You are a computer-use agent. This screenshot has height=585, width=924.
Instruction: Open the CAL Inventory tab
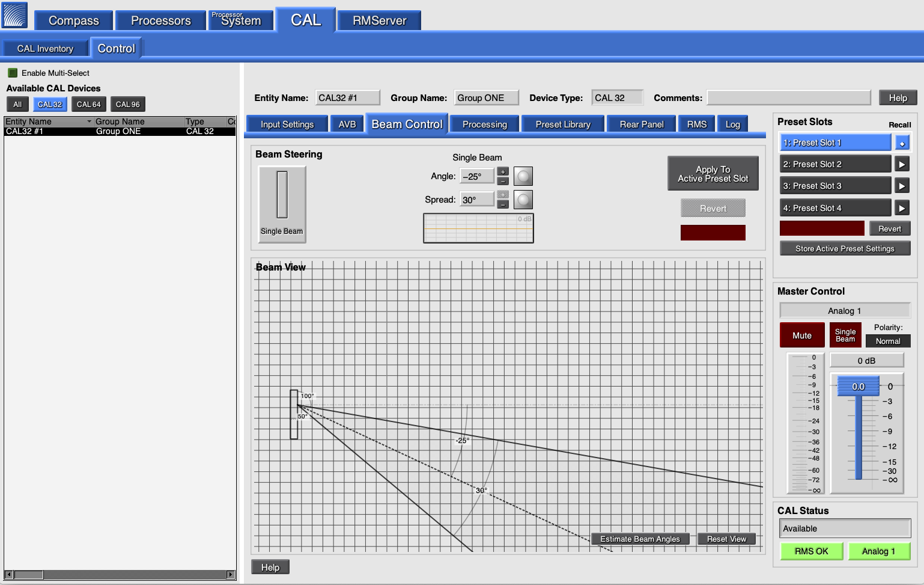pos(45,49)
